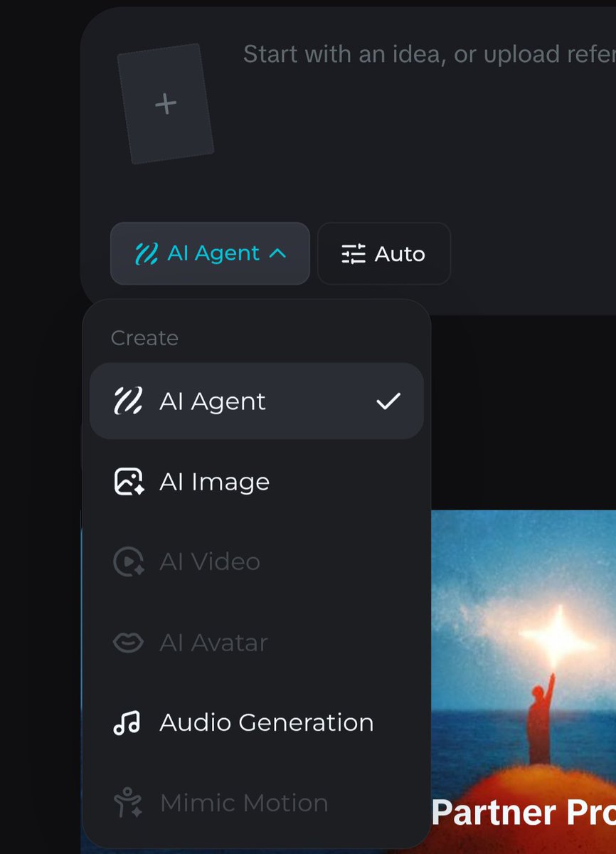Viewport: 616px width, 854px height.
Task: Click the checkmark next to AI Agent
Action: 388,401
